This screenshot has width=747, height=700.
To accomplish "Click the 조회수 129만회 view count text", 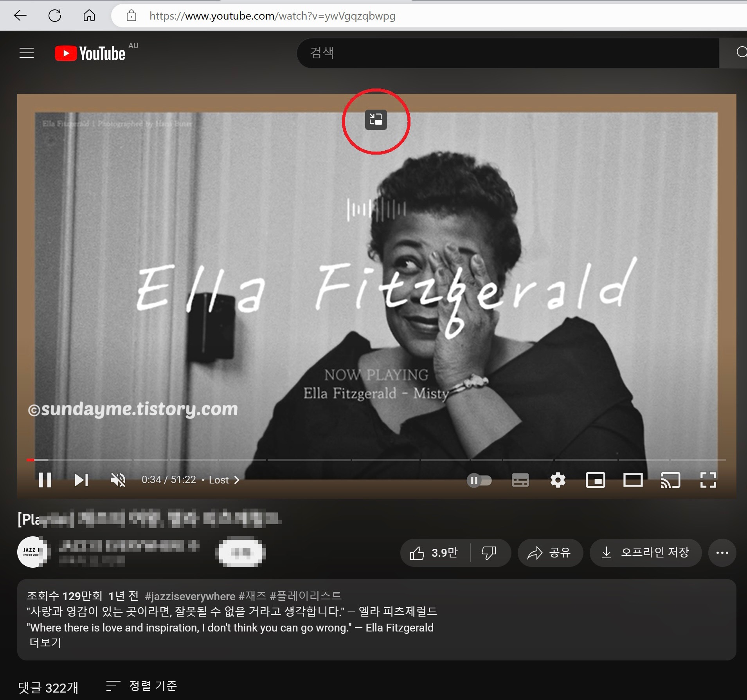I will 65,596.
